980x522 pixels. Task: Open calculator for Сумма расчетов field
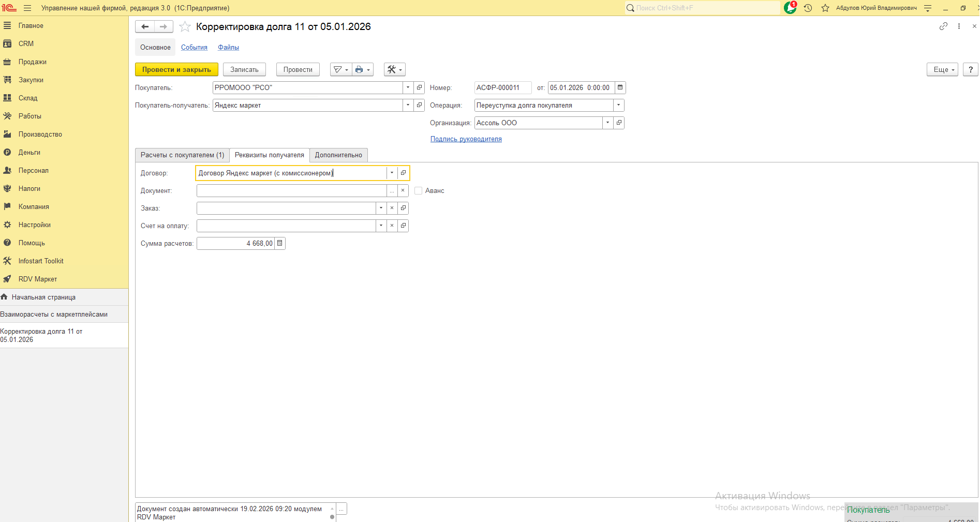point(280,243)
